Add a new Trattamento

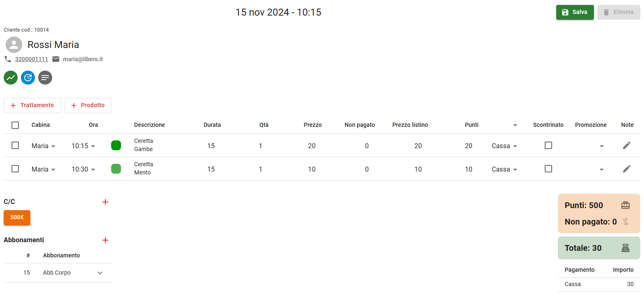tap(32, 105)
